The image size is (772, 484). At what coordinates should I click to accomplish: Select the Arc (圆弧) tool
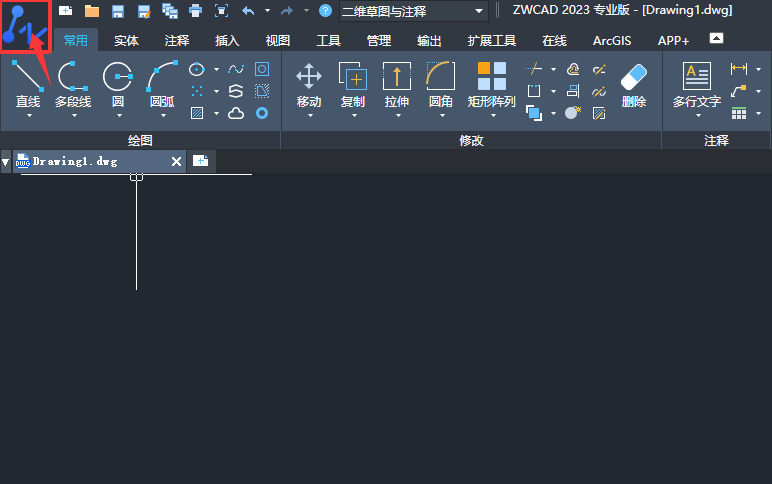point(162,84)
